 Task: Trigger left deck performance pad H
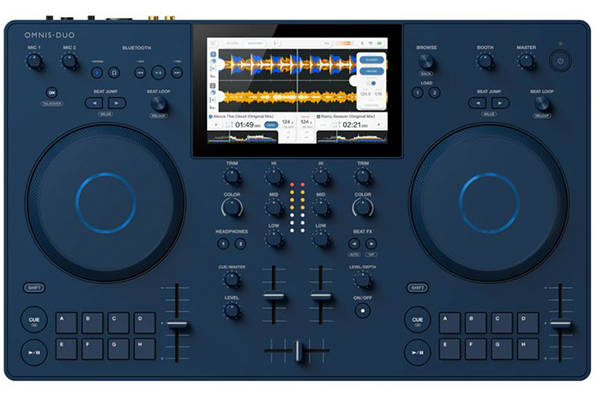(145, 349)
